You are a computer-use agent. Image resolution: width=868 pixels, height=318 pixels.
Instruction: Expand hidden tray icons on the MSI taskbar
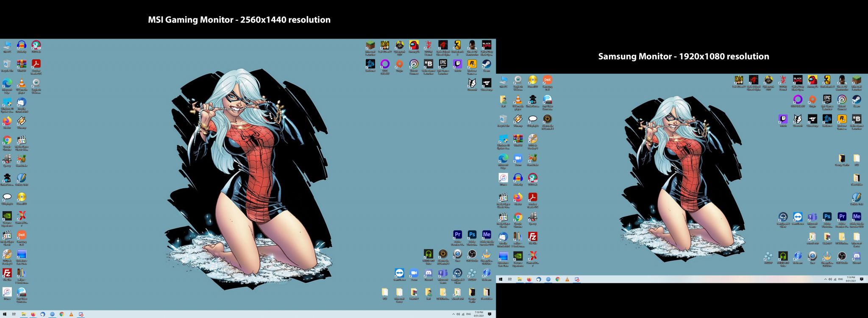click(x=453, y=314)
